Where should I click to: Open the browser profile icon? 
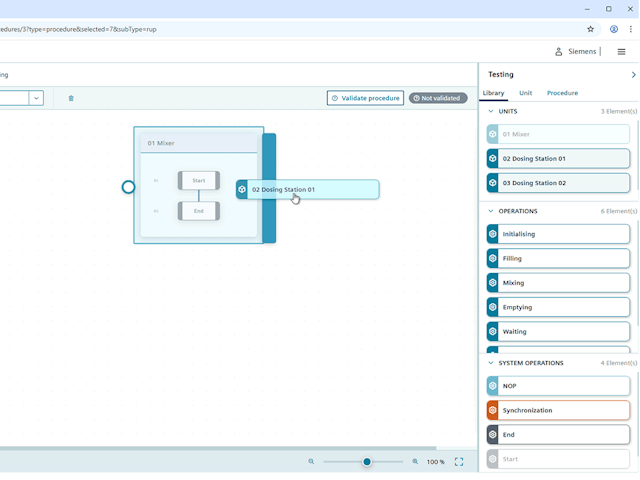(613, 29)
